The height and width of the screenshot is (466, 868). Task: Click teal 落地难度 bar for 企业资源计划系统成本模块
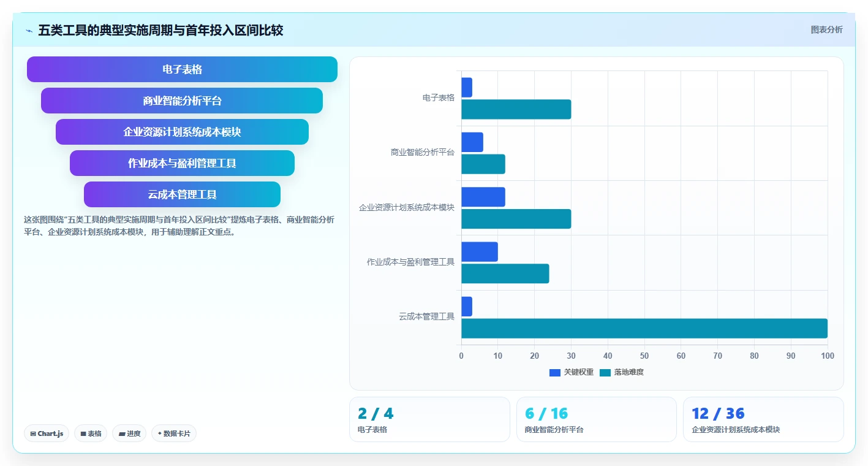pos(516,219)
